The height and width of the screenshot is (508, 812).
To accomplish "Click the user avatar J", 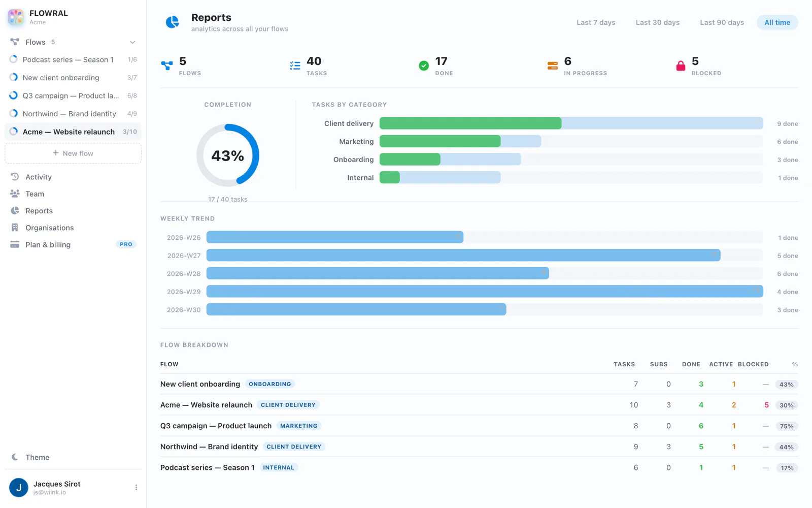I will click(x=19, y=488).
